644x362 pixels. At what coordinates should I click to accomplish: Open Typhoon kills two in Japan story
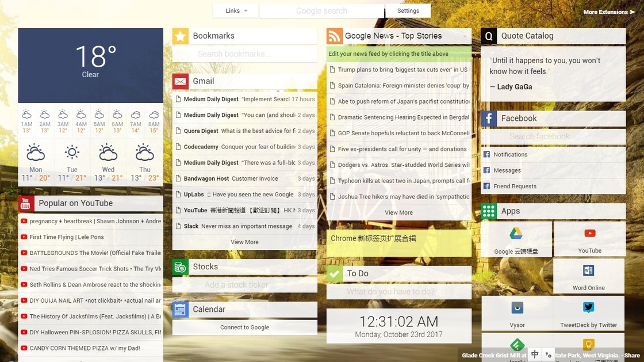(x=399, y=181)
